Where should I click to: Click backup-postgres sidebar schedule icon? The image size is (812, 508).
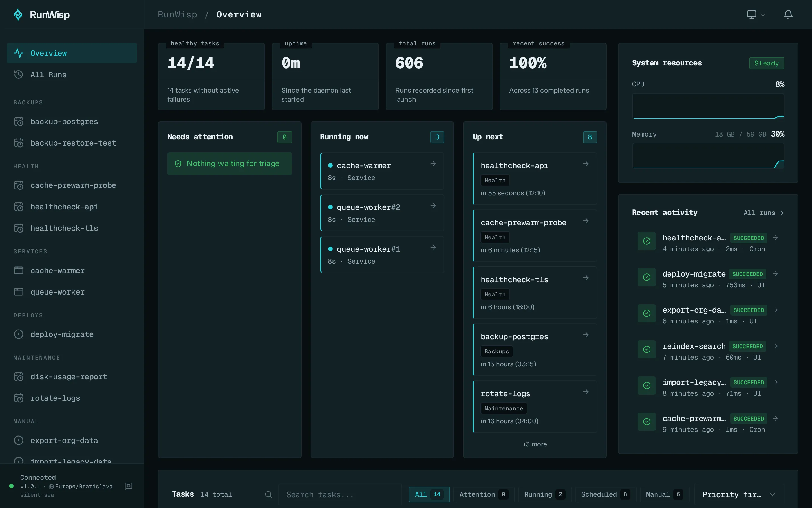coord(19,121)
